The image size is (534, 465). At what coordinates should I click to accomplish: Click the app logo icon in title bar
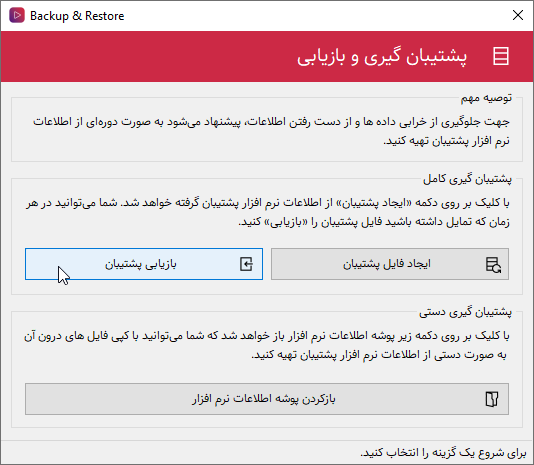tap(17, 15)
